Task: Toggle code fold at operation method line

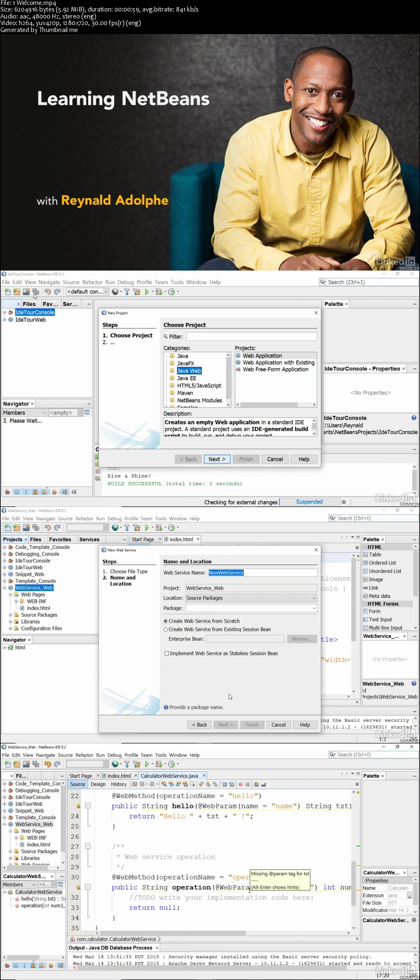Action: pos(88,887)
